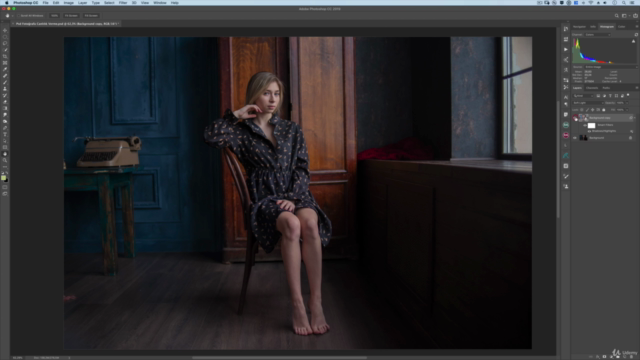Collapse Background copy smart filter list
640x360 pixels.
pyautogui.click(x=634, y=118)
